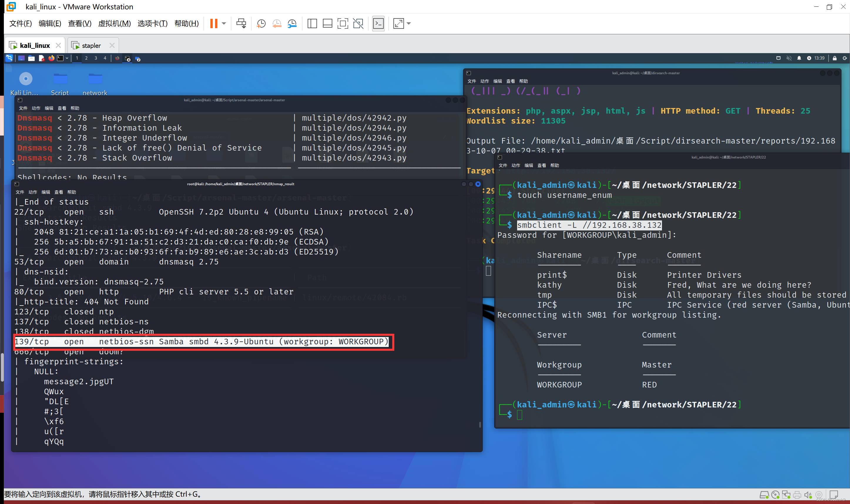Send Ctrl+Alt+Del to the virtual machine
850x504 pixels.
(x=241, y=23)
